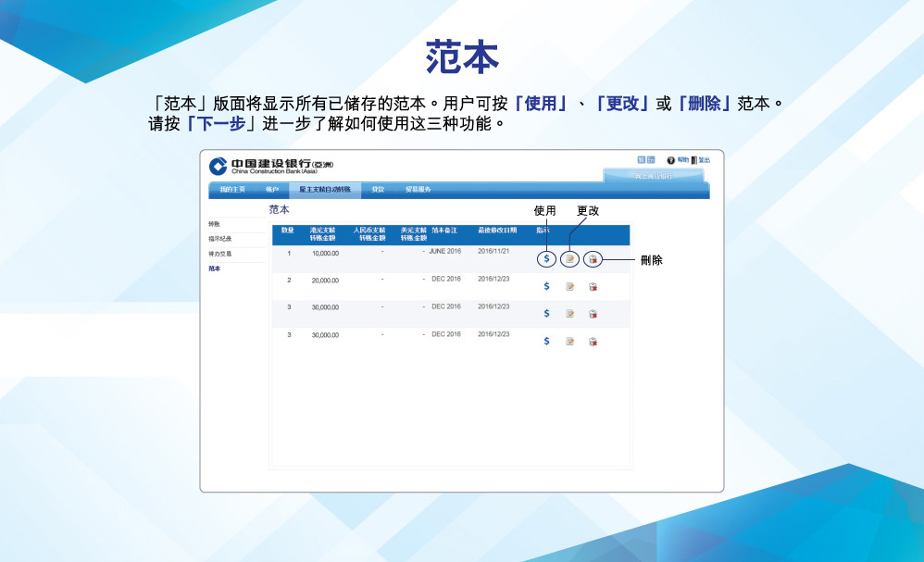
Task: Remove the template in the bottom row
Action: [593, 342]
